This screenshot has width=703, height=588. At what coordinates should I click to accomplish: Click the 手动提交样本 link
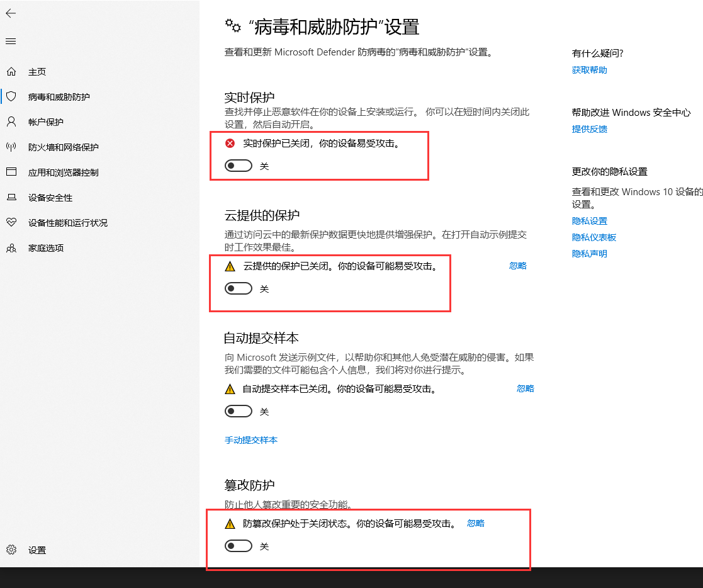[x=251, y=441]
